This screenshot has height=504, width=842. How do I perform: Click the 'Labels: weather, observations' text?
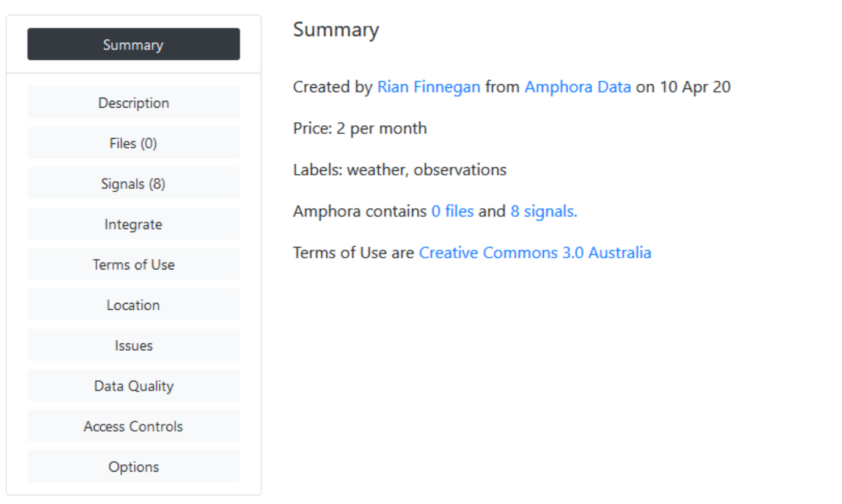tap(400, 170)
